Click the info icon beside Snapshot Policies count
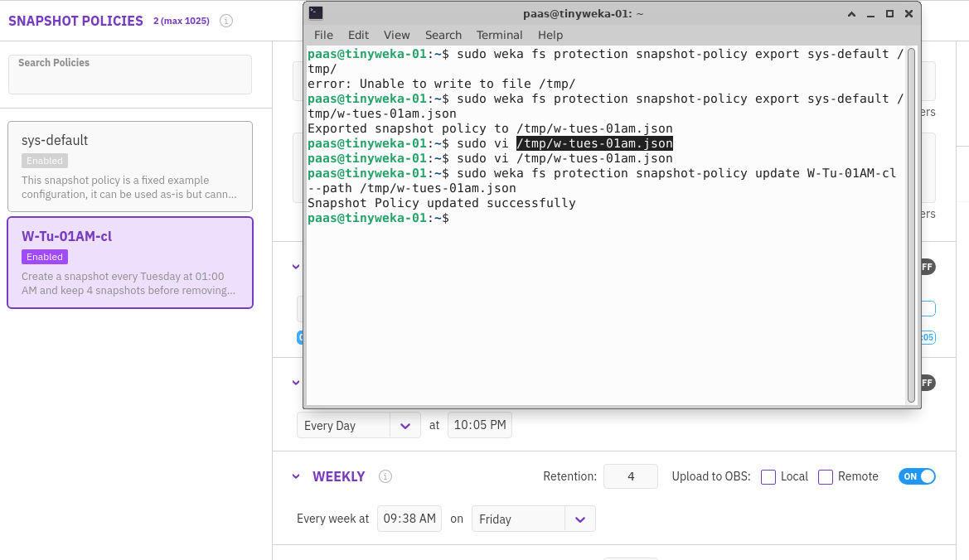This screenshot has height=560, width=969. [x=226, y=21]
